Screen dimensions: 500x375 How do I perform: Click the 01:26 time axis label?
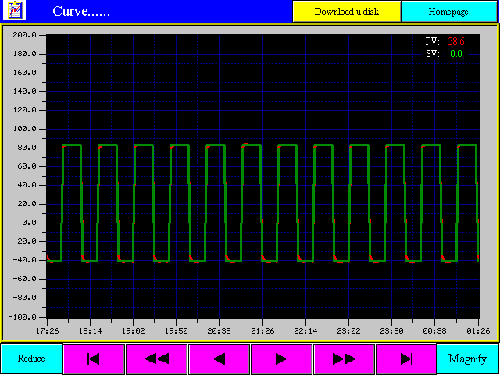point(478,331)
